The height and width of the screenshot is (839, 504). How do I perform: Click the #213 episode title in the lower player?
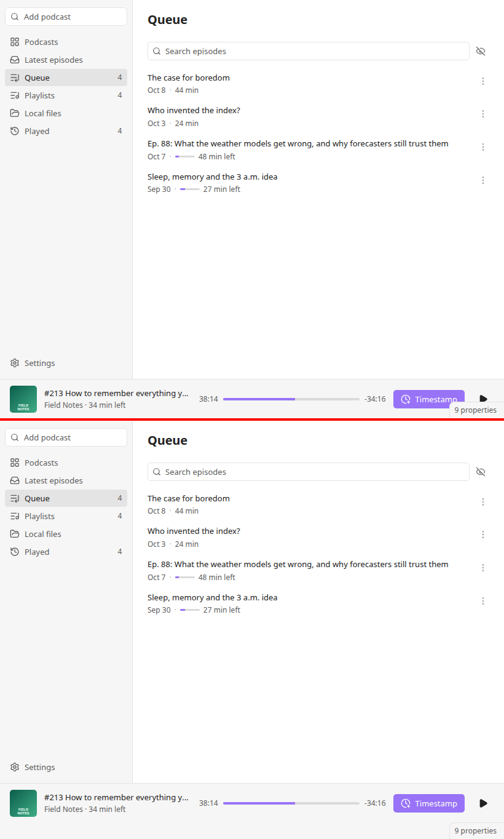tap(117, 797)
